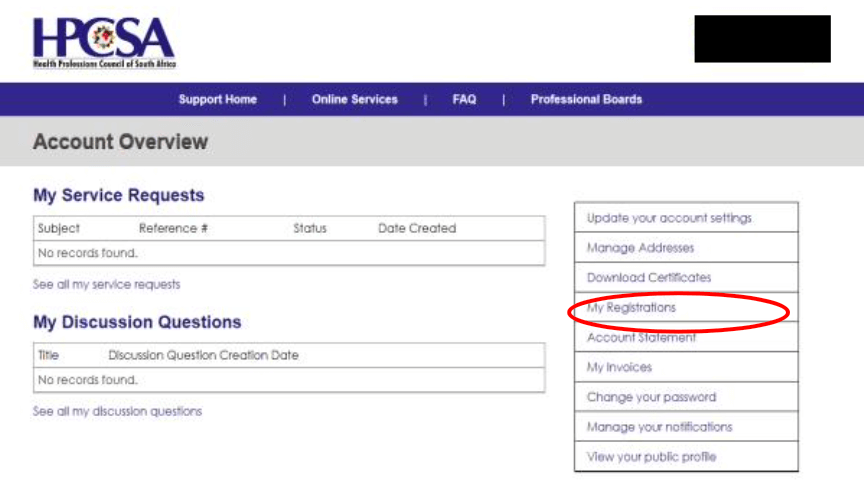
Task: Click the Status column header
Action: click(x=309, y=229)
